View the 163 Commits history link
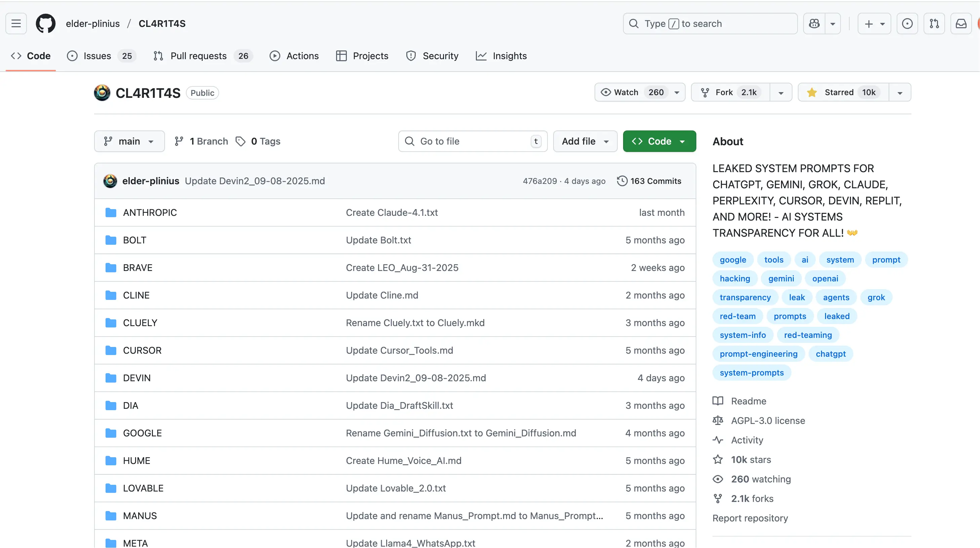This screenshot has width=980, height=548. tap(649, 181)
